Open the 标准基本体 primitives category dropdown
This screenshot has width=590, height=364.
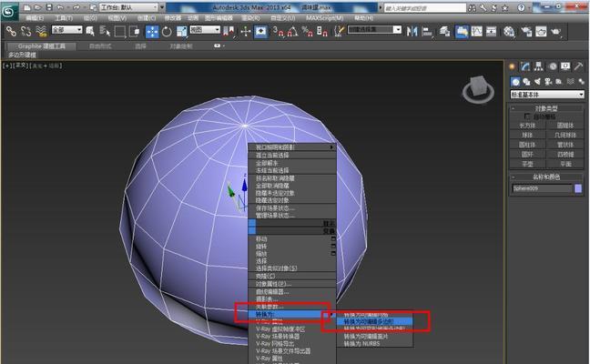(547, 95)
